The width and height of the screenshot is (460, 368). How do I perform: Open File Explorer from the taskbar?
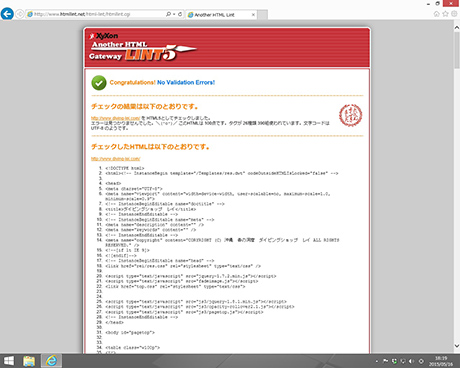[29, 361]
